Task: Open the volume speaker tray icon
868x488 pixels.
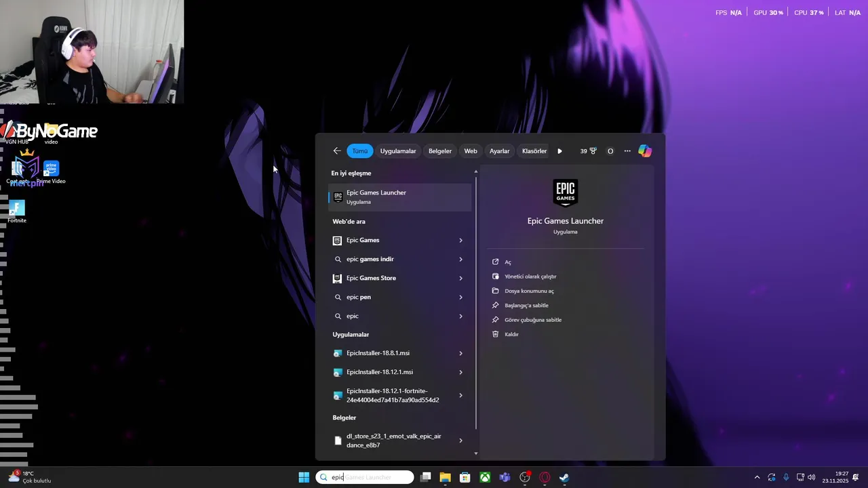Action: click(812, 477)
